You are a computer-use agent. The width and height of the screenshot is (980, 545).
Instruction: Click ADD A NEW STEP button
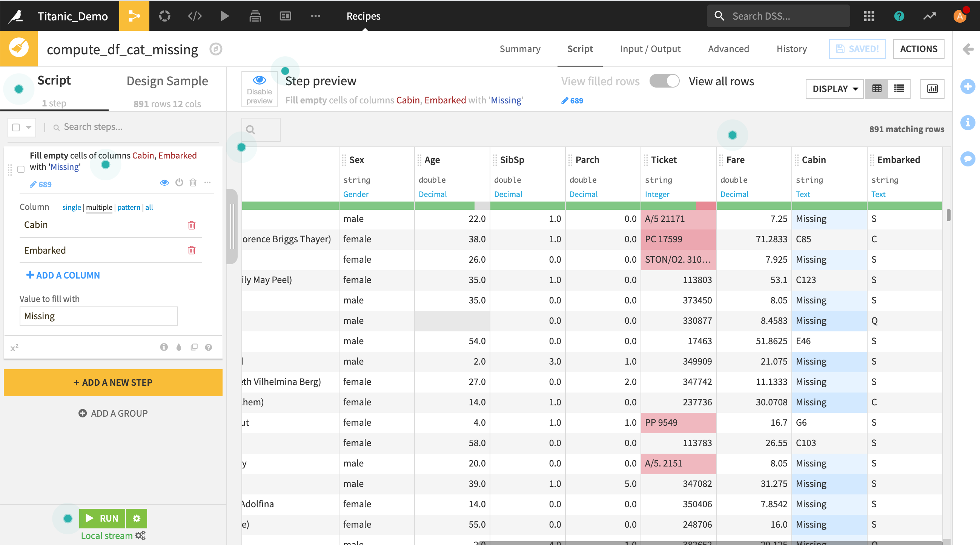tap(113, 382)
